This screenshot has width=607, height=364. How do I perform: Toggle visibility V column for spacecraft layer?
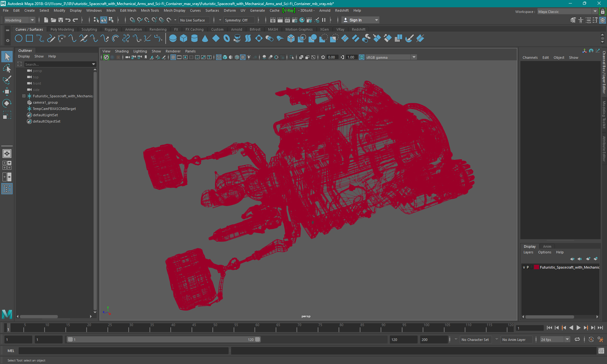[524, 267]
